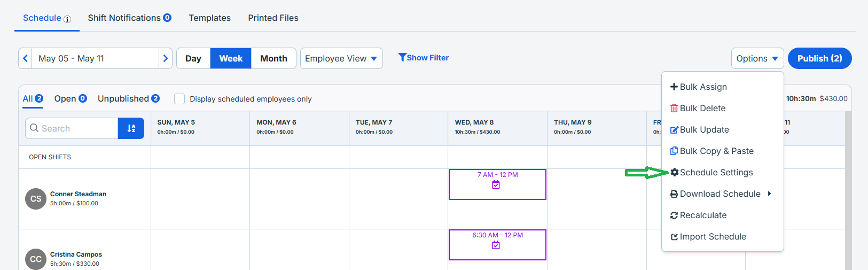Click the Publish (2) button

tap(819, 58)
